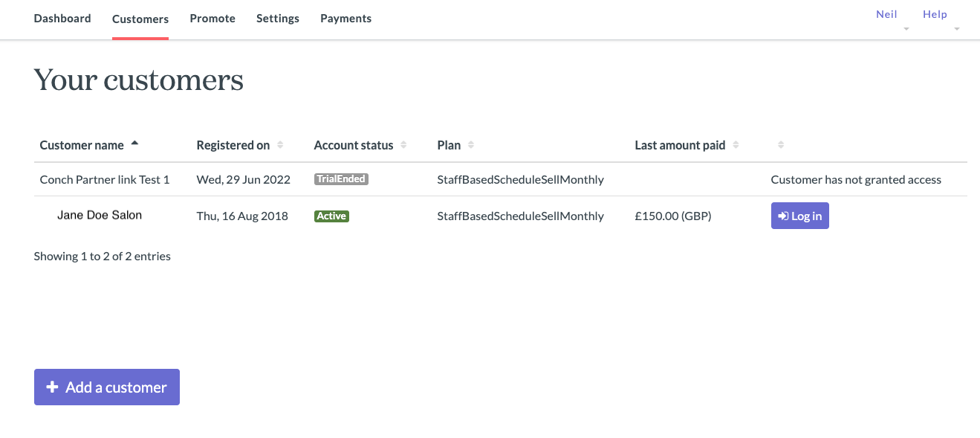This screenshot has width=980, height=438.
Task: Click the Account status sort arrows icon
Action: point(403,145)
